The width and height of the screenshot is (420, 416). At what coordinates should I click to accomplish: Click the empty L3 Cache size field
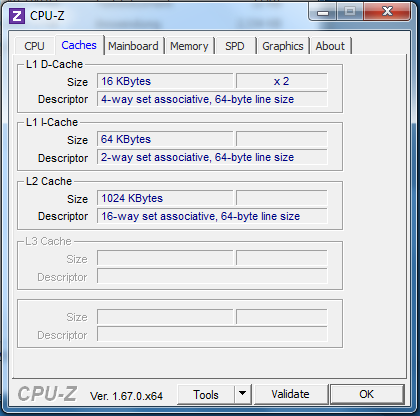(x=165, y=258)
